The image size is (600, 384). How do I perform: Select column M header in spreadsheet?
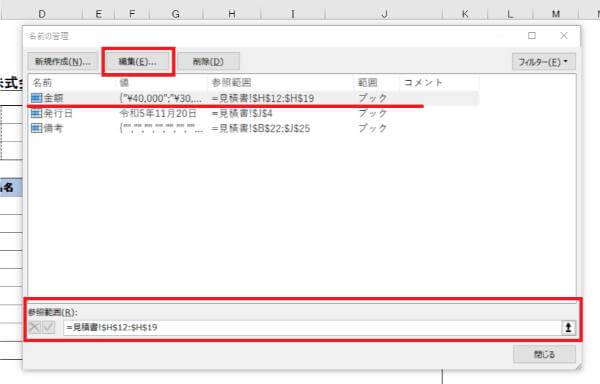[x=556, y=14]
